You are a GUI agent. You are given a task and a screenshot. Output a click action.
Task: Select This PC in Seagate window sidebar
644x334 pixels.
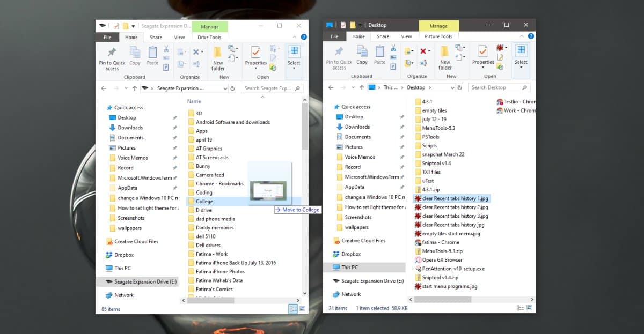point(122,268)
